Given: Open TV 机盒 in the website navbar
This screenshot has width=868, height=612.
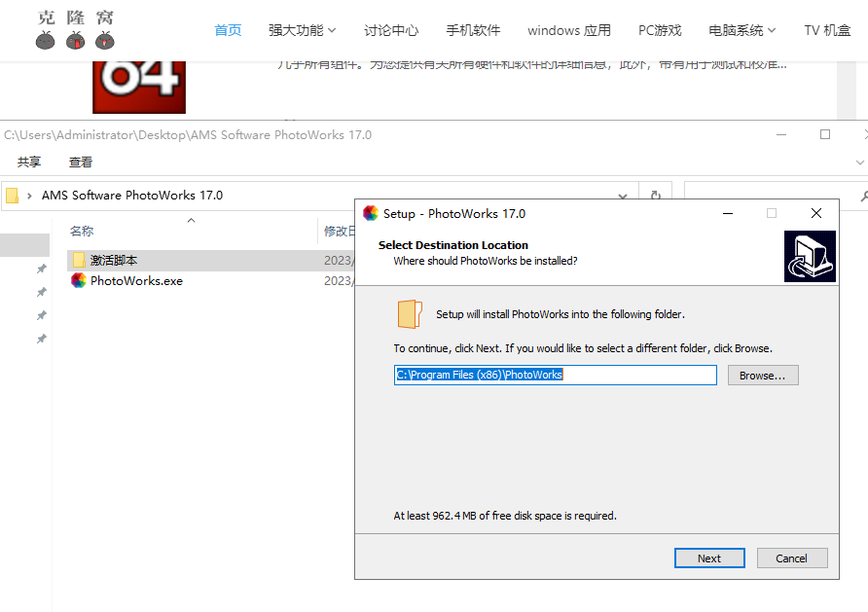Looking at the screenshot, I should coord(827,30).
